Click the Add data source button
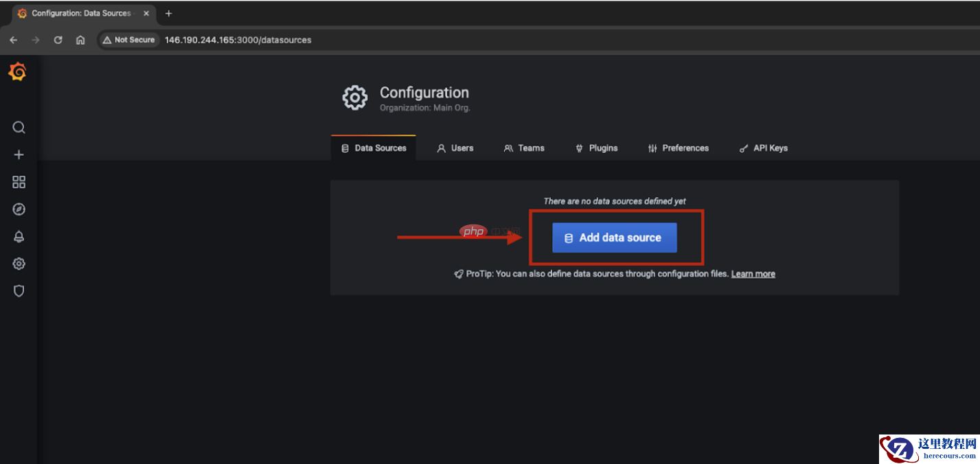The width and height of the screenshot is (980, 464). point(615,237)
